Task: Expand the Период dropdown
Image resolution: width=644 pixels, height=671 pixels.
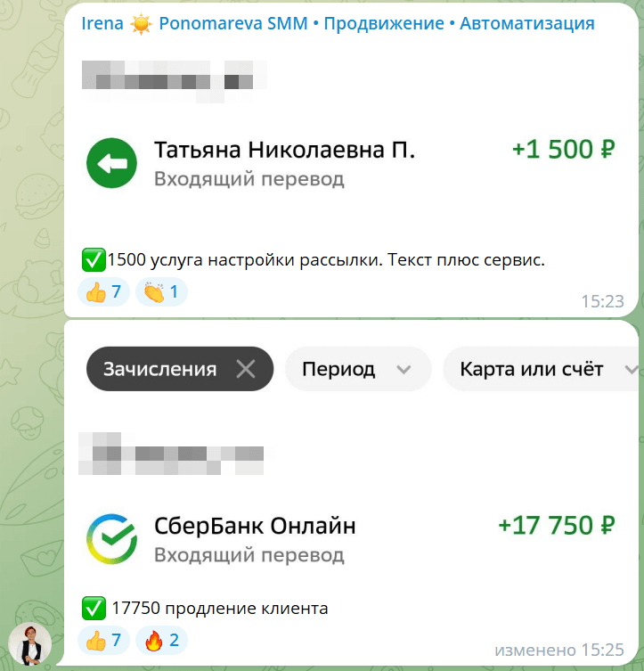Action: click(357, 369)
